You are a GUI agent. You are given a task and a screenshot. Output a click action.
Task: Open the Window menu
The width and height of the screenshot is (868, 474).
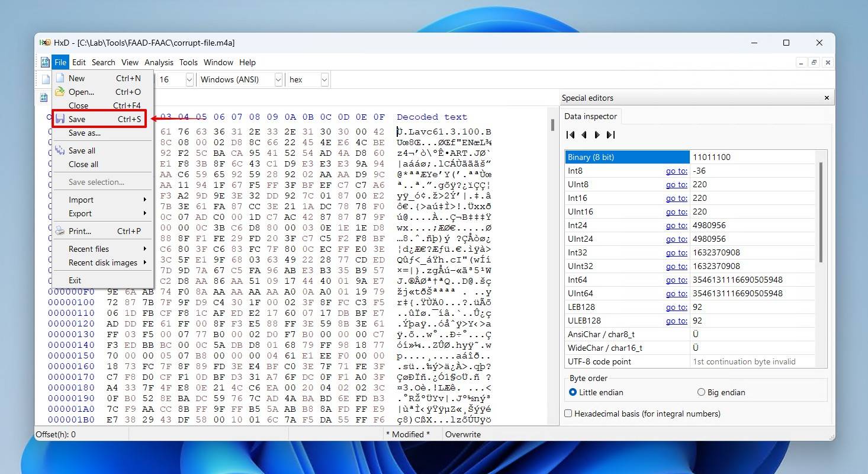(x=218, y=62)
